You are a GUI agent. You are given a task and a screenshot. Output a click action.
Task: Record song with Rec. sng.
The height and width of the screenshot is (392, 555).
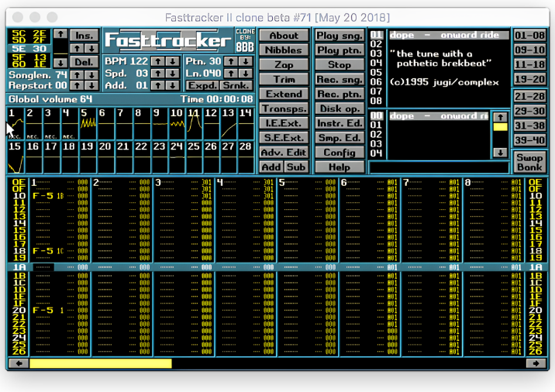coord(340,79)
